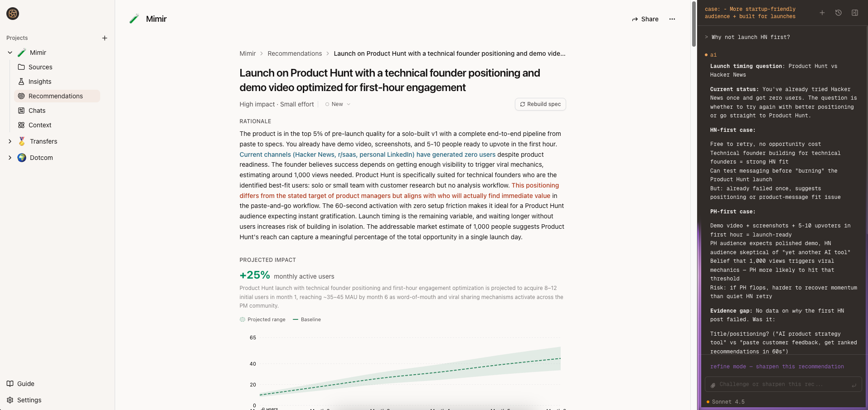The image size is (868, 410).
Task: Collapse the Mimir project tree
Action: [x=10, y=53]
